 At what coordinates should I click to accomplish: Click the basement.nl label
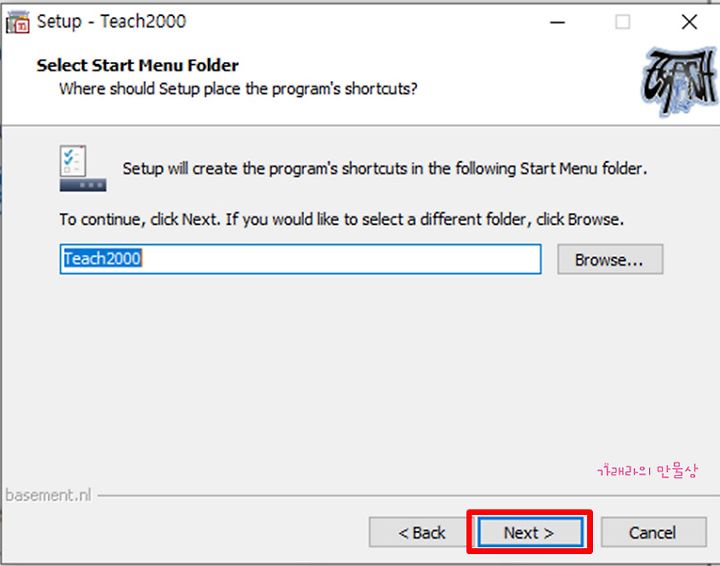tap(48, 495)
